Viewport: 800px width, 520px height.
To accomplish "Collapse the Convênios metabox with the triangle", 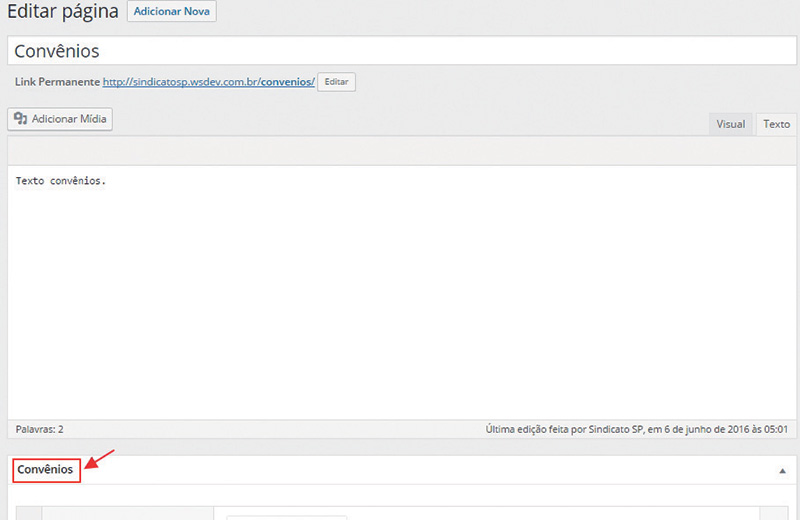I will coord(782,470).
